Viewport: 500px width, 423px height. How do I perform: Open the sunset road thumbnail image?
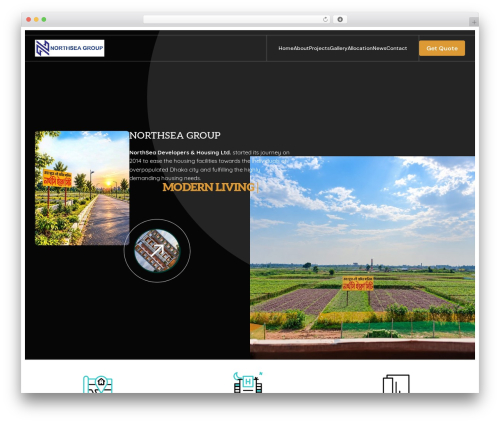pos(82,188)
